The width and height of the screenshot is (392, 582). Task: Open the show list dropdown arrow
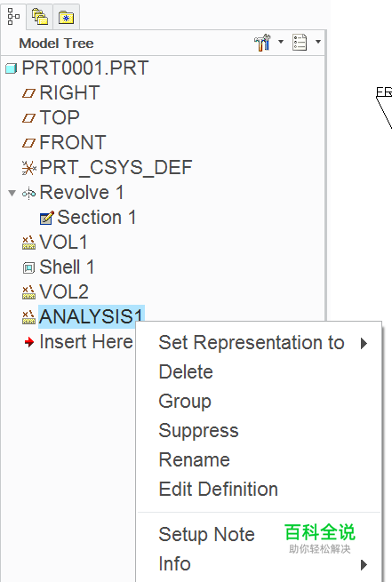(317, 42)
